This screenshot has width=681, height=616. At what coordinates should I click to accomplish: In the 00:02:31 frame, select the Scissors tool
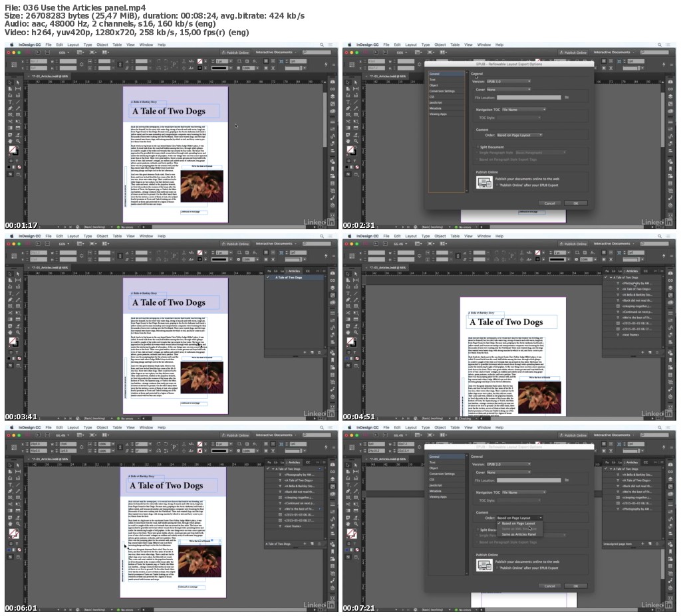coord(347,122)
